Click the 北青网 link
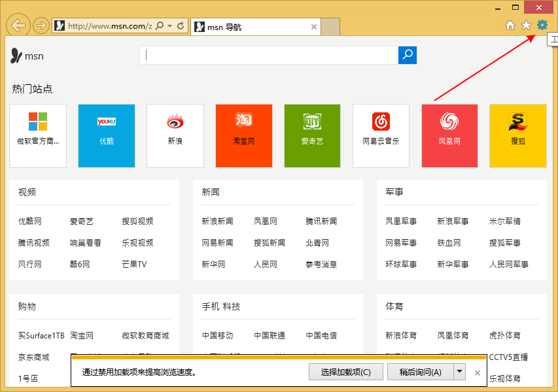 pyautogui.click(x=317, y=243)
